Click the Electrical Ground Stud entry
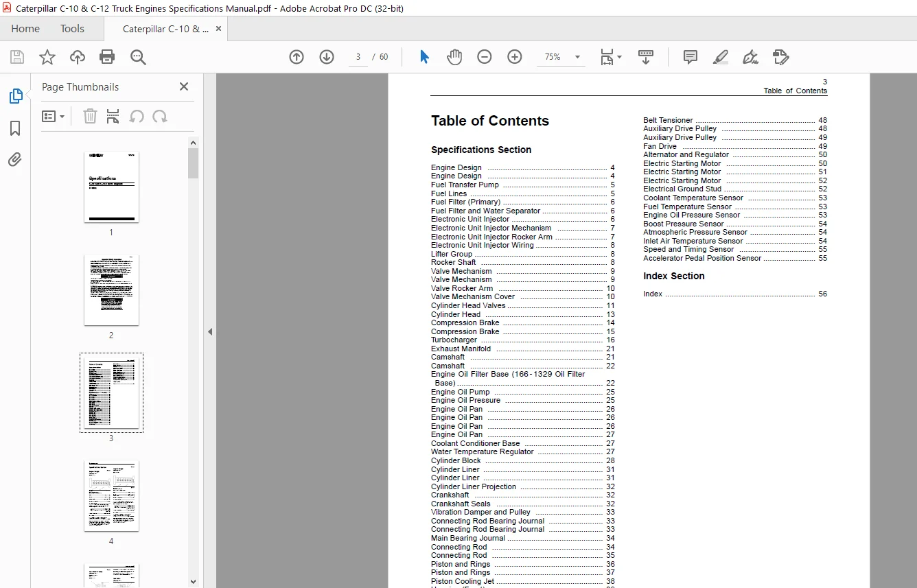The height and width of the screenshot is (588, 917). [735, 189]
